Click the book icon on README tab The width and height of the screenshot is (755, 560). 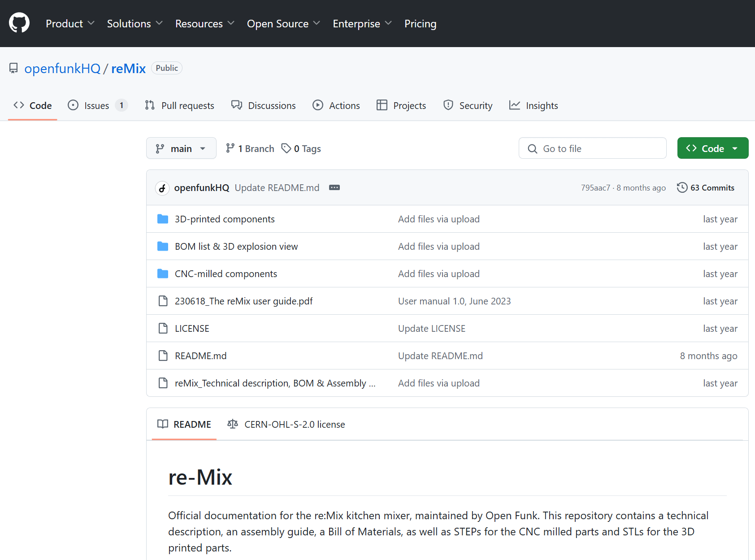pos(163,424)
